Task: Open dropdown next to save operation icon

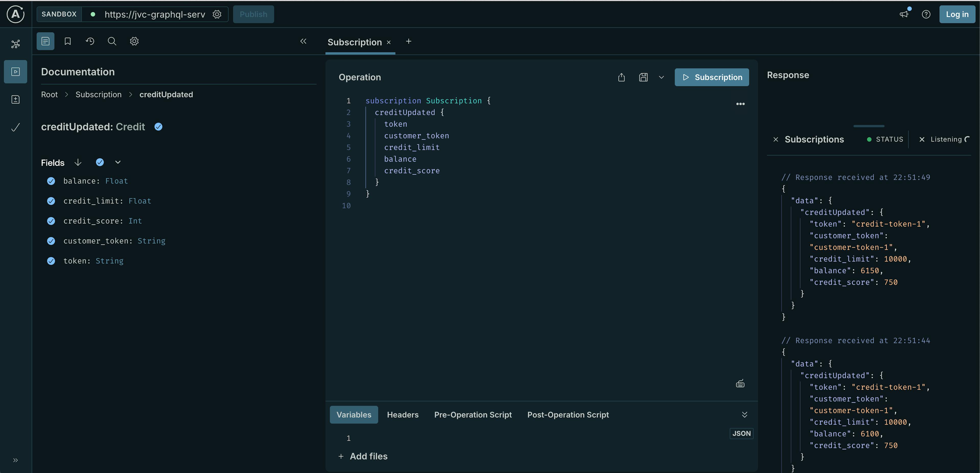Action: click(x=661, y=77)
